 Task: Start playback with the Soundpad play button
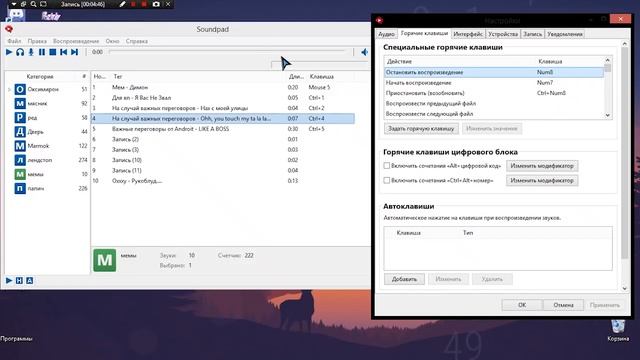click(9, 52)
